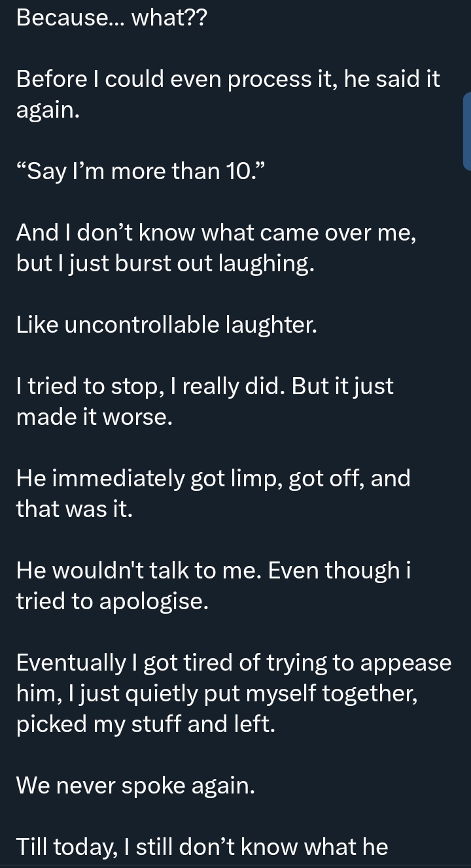Tap the word "appease"
The height and width of the screenshot is (868, 471).
click(405, 663)
